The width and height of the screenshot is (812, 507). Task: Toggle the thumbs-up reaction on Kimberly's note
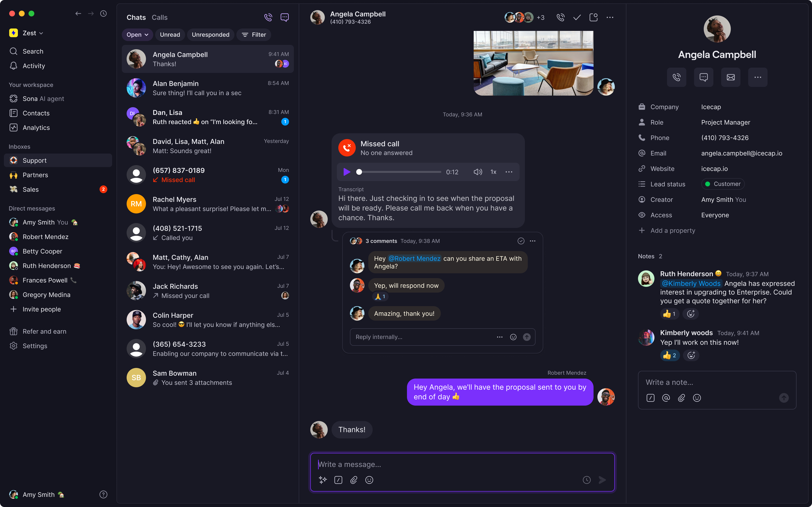[670, 355]
